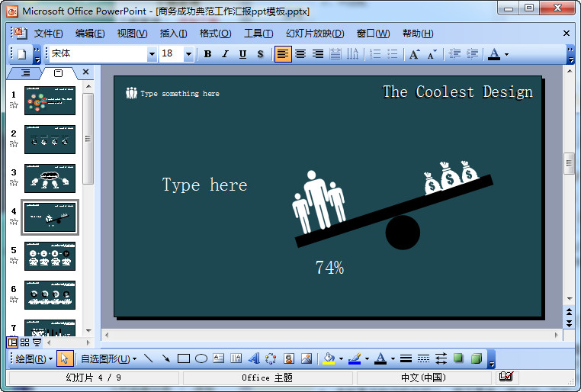
Task: Open the 幻灯片放映 (Slide Show) menu
Action: 314,34
